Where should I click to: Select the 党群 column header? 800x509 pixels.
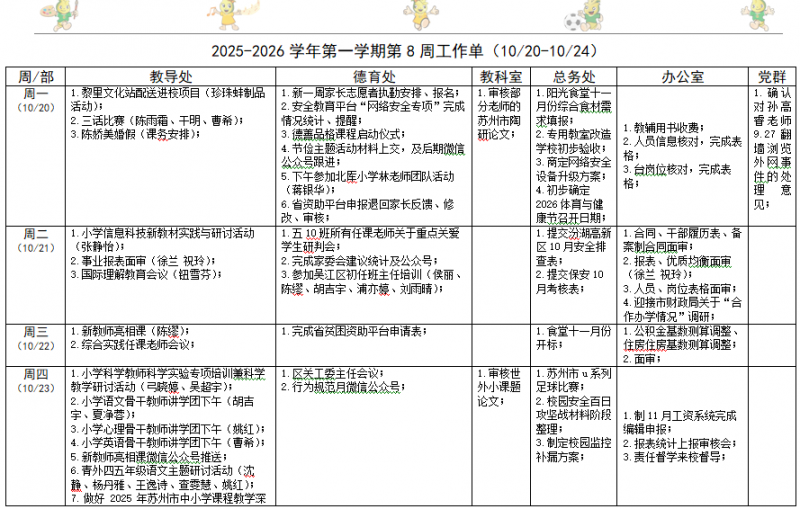(770, 76)
